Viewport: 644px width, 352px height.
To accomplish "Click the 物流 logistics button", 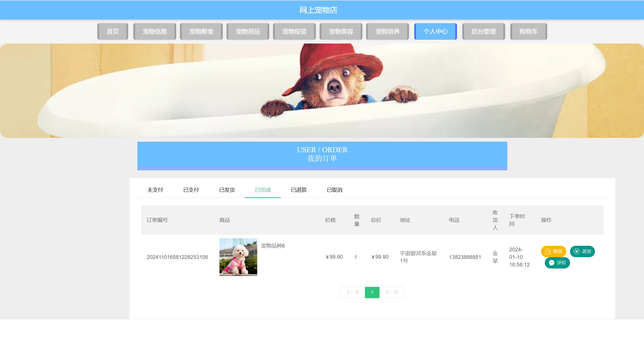I will (553, 251).
